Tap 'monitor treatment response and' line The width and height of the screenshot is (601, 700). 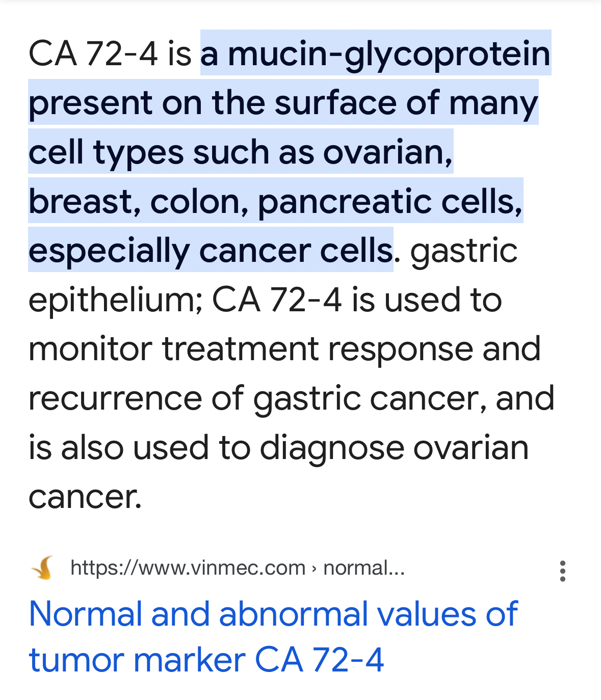(x=284, y=349)
